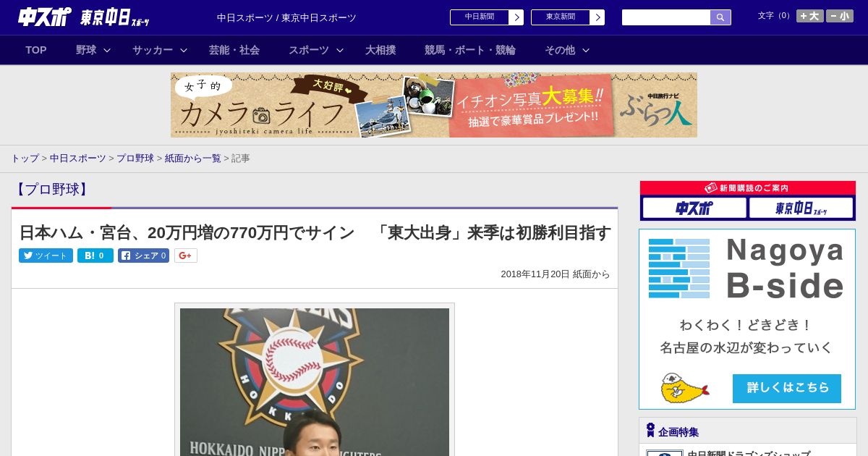
Task: Click Nagoya B-side ad title
Action: (x=785, y=268)
